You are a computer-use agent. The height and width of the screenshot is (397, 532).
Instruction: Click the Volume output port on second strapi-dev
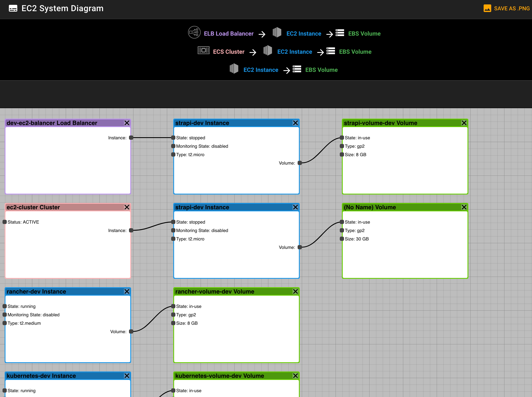pyautogui.click(x=300, y=247)
